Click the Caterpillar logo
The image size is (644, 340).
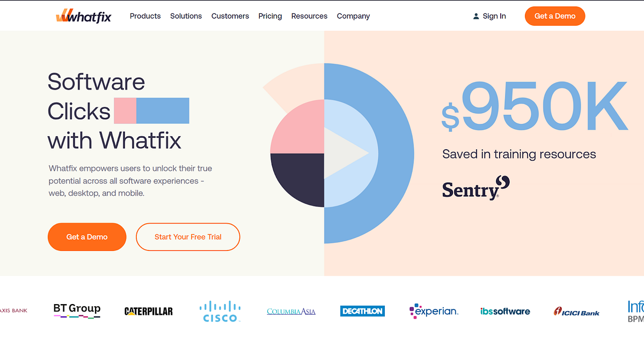(x=149, y=311)
